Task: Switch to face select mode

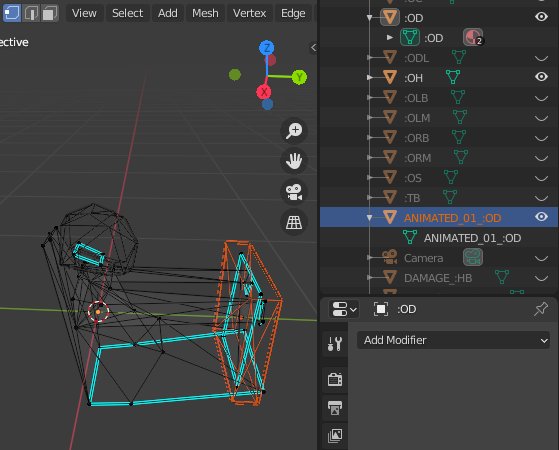Action: click(x=50, y=13)
